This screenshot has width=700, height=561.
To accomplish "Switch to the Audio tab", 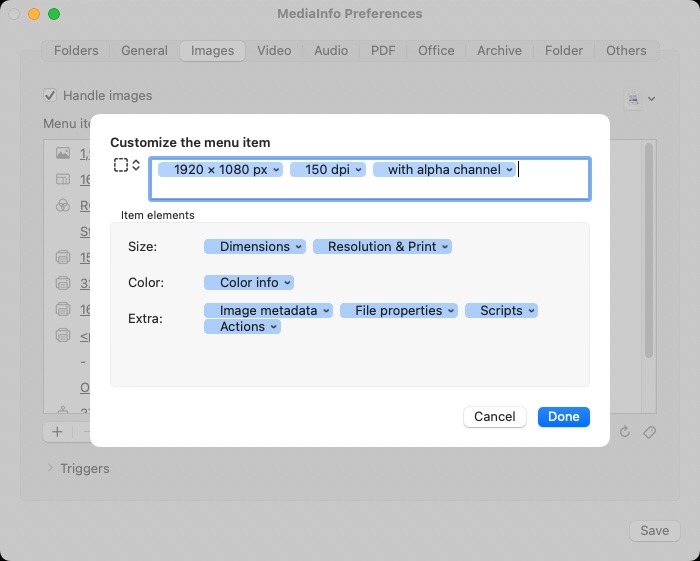I will click(331, 51).
